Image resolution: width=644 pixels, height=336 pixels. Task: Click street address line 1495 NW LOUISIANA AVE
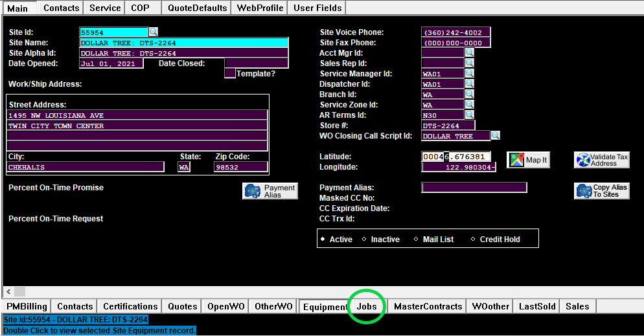click(x=137, y=115)
